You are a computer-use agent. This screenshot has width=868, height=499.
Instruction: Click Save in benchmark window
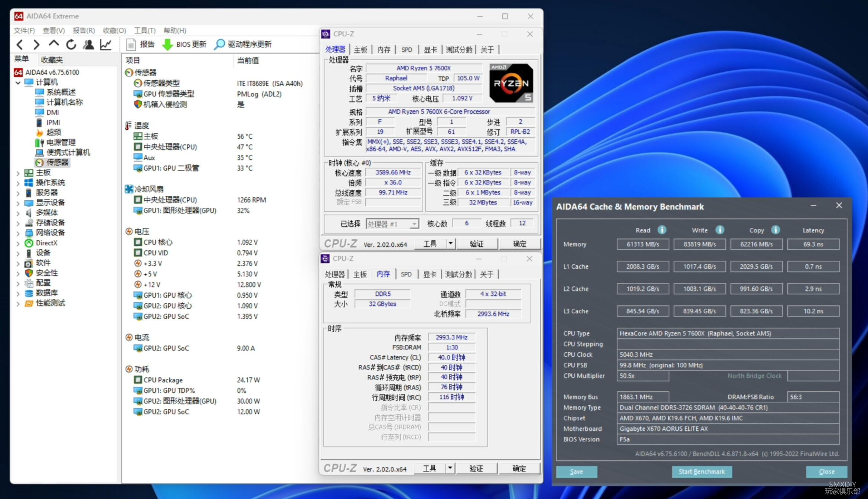click(577, 472)
